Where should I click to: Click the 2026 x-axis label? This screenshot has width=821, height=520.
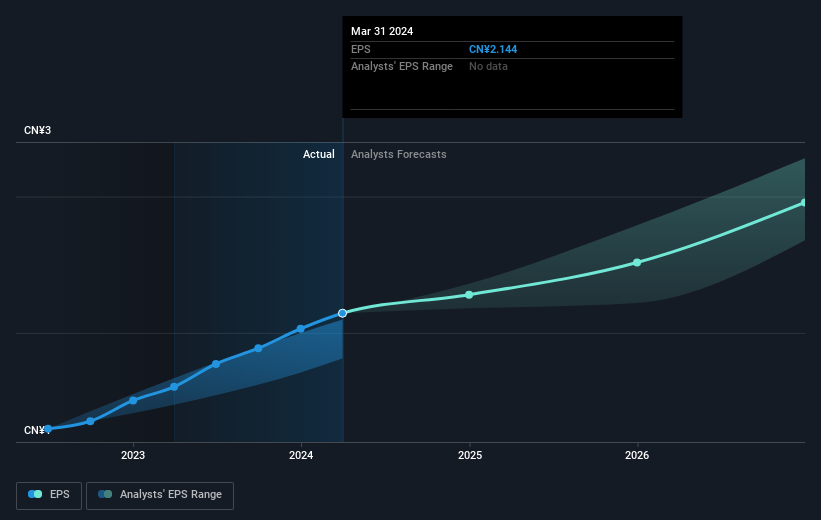637,455
